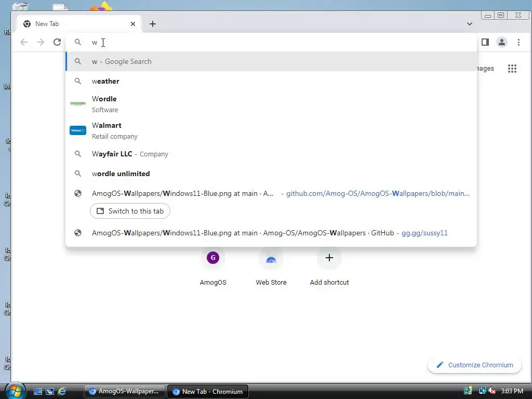Close the New Tab tab
Viewport: 532px width, 399px height.
click(133, 24)
